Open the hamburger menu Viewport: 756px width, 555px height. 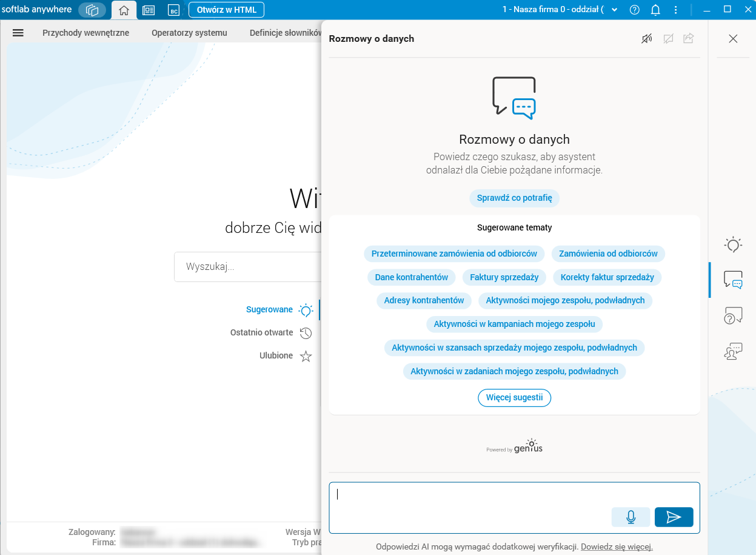pyautogui.click(x=18, y=33)
